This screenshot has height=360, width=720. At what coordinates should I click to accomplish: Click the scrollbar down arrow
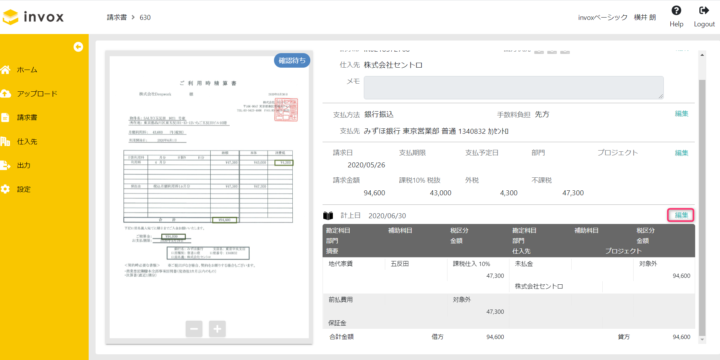tap(701, 339)
